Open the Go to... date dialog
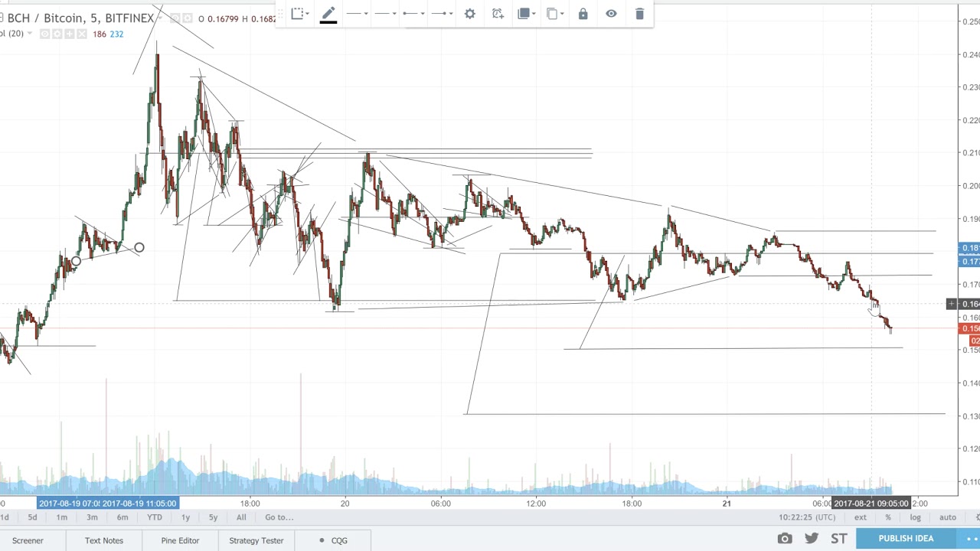 tap(279, 517)
